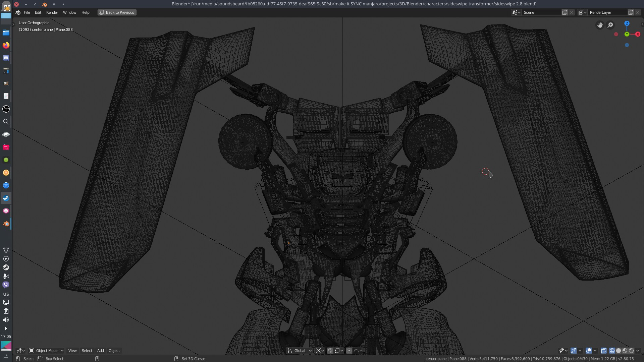Viewport: 644px width, 362px height.
Task: Open Steam from the dock
Action: point(6,198)
